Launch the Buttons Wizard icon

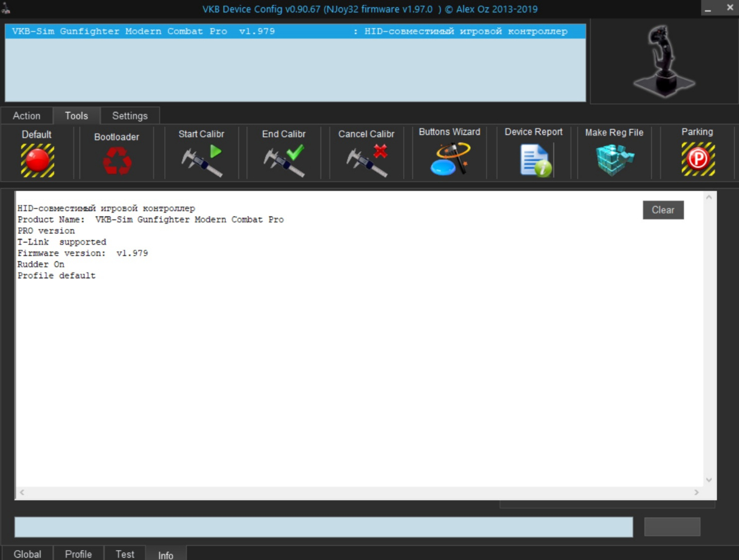450,159
